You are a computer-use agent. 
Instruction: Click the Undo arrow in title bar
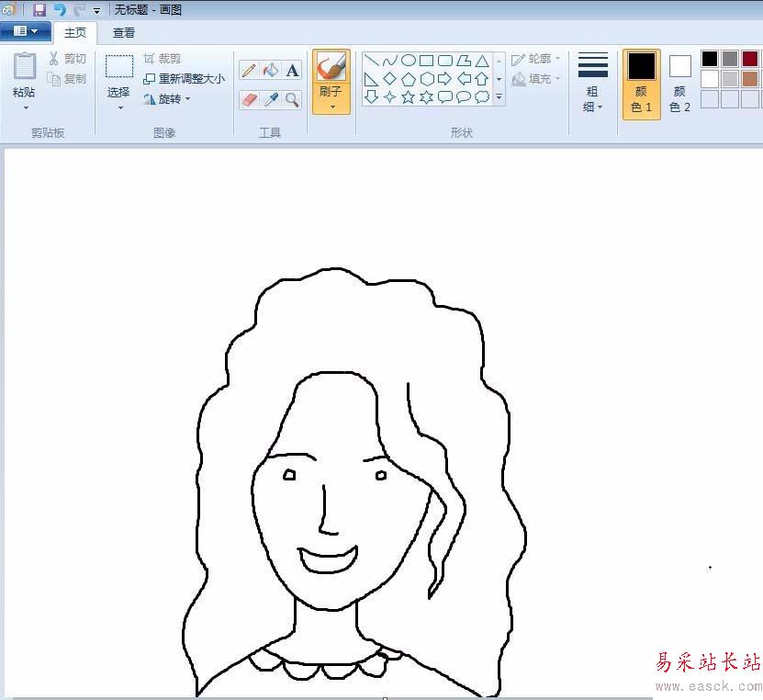60,10
